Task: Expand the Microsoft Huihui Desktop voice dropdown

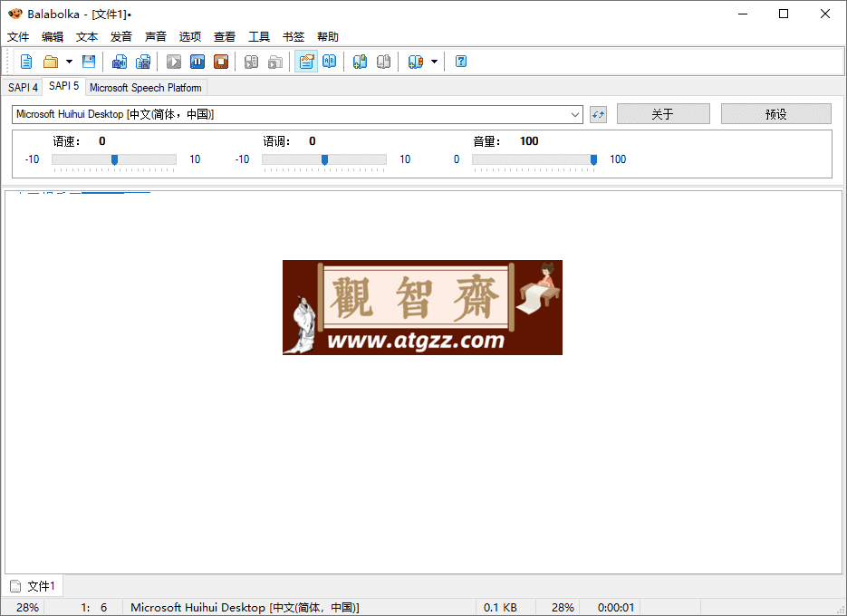Action: (x=574, y=114)
